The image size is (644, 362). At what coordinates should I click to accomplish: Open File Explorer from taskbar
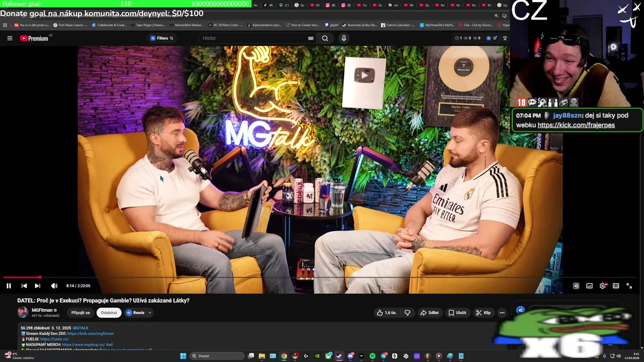pyautogui.click(x=262, y=356)
